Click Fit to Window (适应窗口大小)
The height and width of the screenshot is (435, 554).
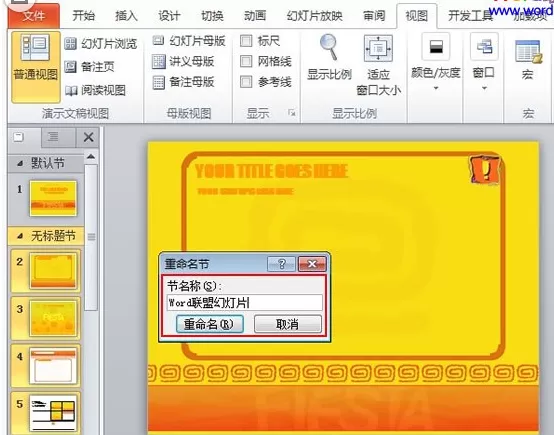378,66
